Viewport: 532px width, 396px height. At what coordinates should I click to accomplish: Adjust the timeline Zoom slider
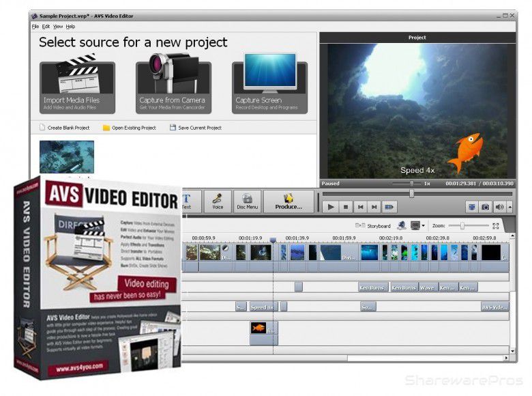(x=462, y=226)
